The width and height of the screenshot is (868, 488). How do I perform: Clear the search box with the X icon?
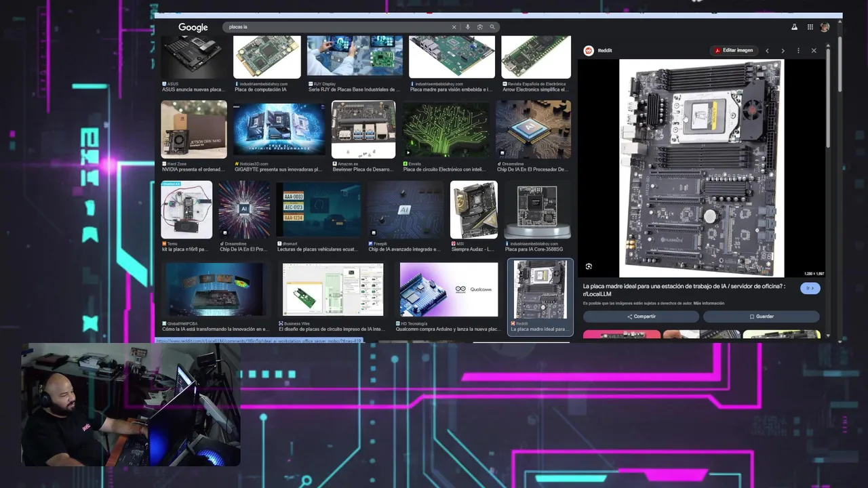pos(454,27)
